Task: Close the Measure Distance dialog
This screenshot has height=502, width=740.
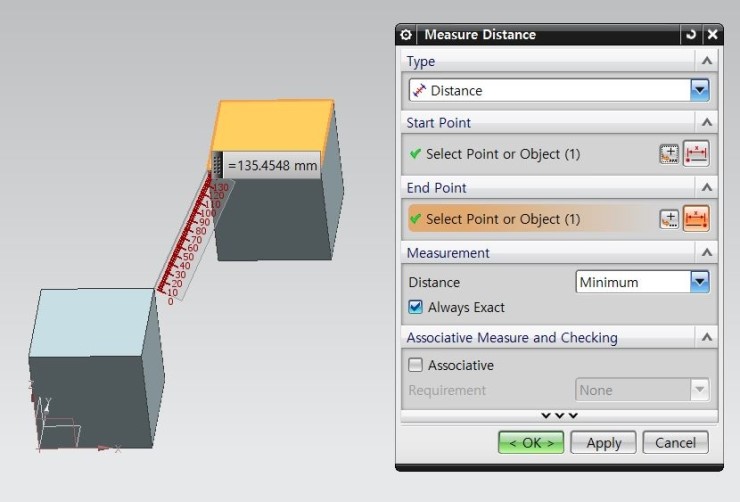Action: point(712,35)
